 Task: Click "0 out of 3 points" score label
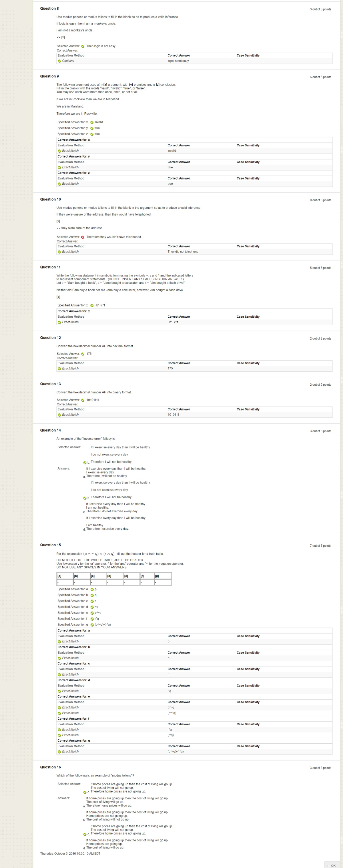coord(320,200)
